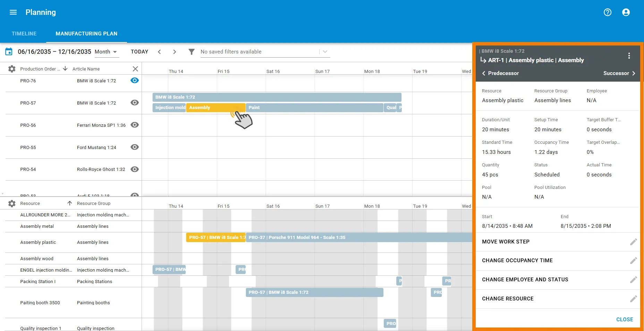Select the yellow Assembly bar in PRO-57
The image size is (644, 331).
[x=216, y=108]
